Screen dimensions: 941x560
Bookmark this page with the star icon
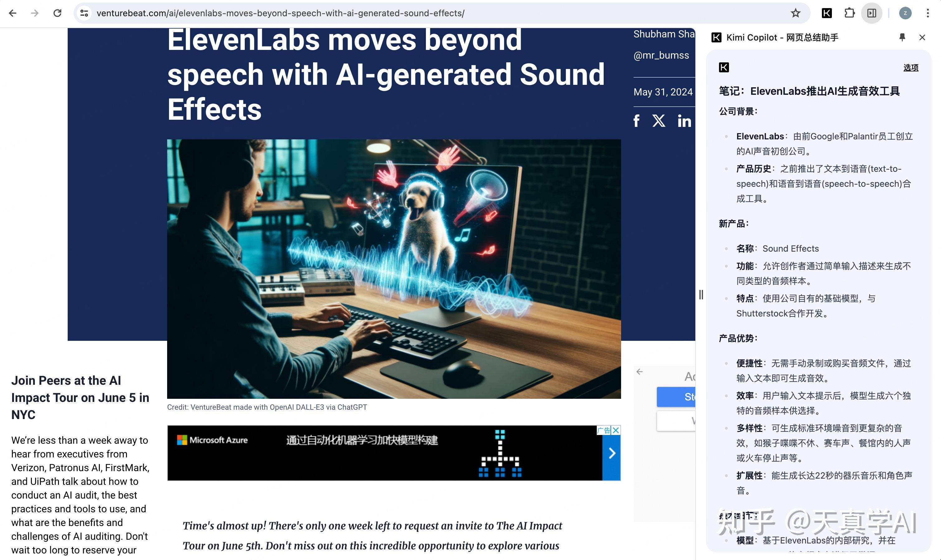795,13
